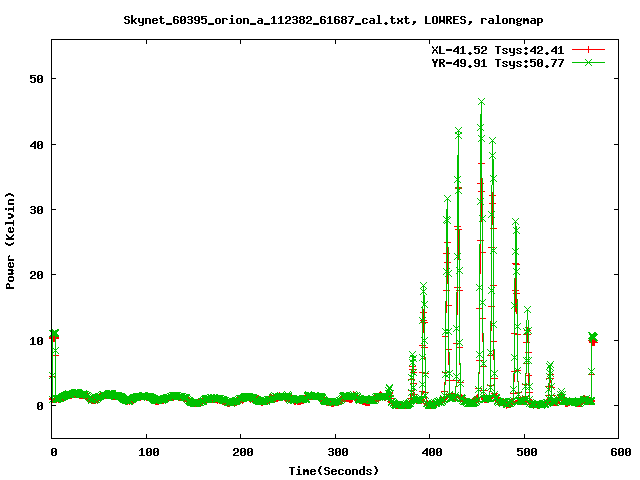The image size is (640, 480).
Task: Click the calibration spike marker near 570 seconds
Action: [593, 338]
